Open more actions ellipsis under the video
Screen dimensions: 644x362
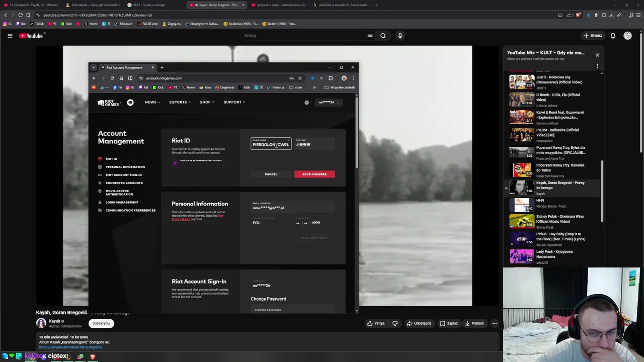pos(495,323)
